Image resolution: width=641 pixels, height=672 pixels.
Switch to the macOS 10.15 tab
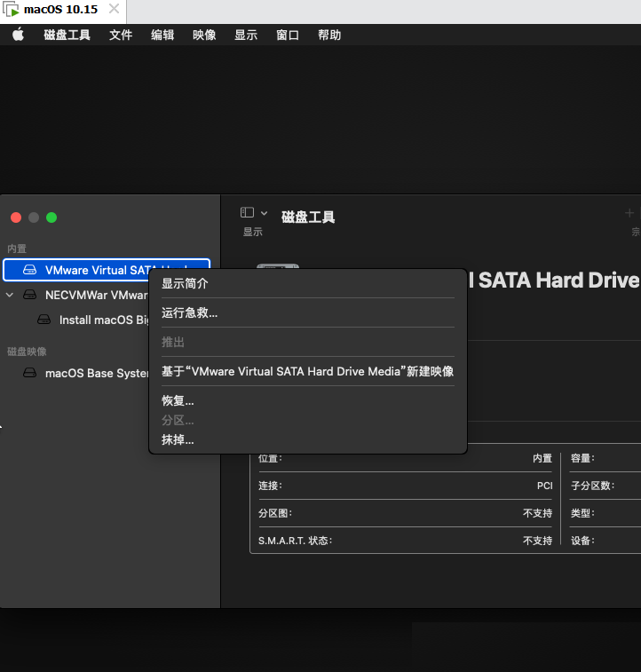pos(63,12)
